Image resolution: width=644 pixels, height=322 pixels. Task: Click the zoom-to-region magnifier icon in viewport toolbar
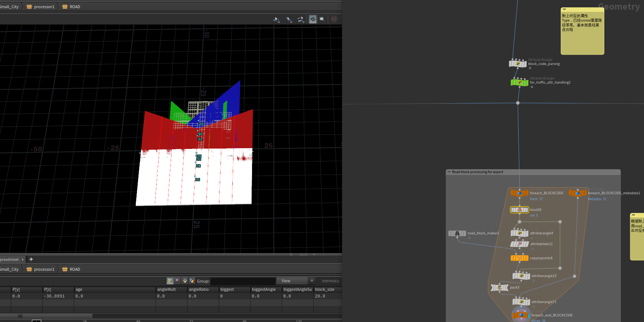pyautogui.click(x=322, y=19)
